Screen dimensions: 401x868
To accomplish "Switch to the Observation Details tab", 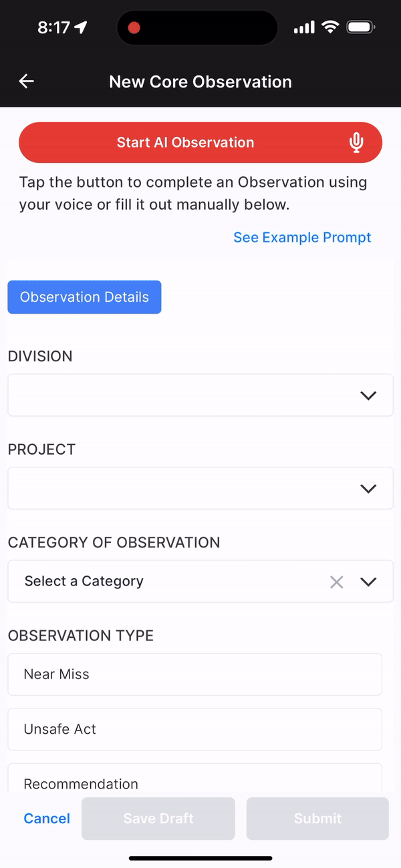I will pos(84,297).
